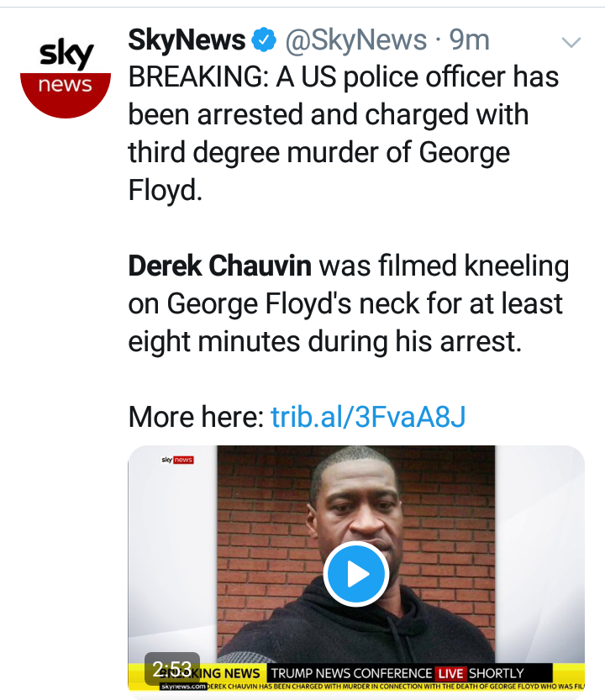Image resolution: width=605 pixels, height=700 pixels.
Task: Click the 9m tweet timestamp
Action: click(471, 39)
